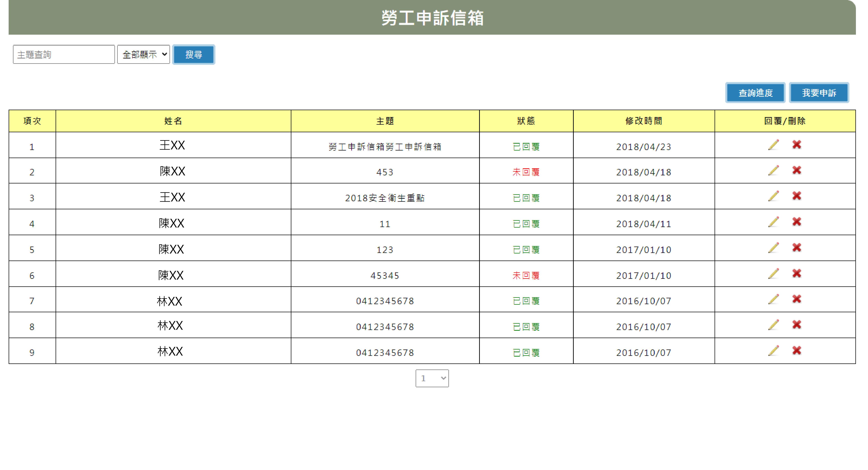Expand the page number dropdown
The image size is (868, 470).
(432, 378)
